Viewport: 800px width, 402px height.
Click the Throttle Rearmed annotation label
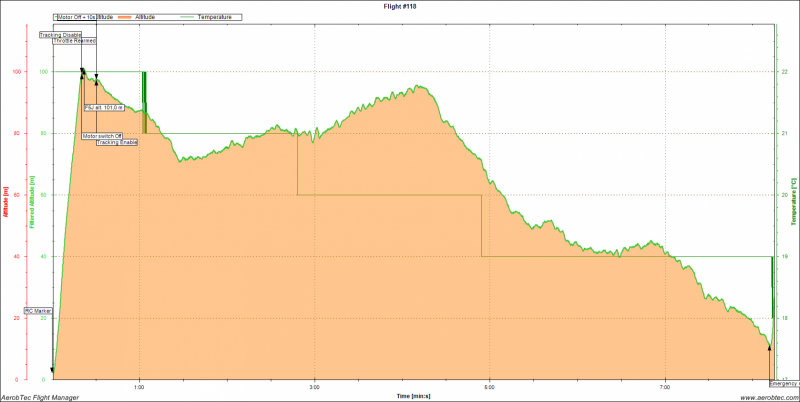point(75,41)
